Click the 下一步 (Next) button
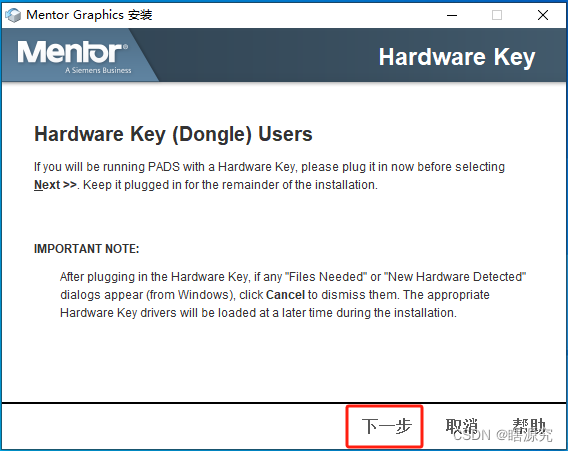 pyautogui.click(x=386, y=426)
